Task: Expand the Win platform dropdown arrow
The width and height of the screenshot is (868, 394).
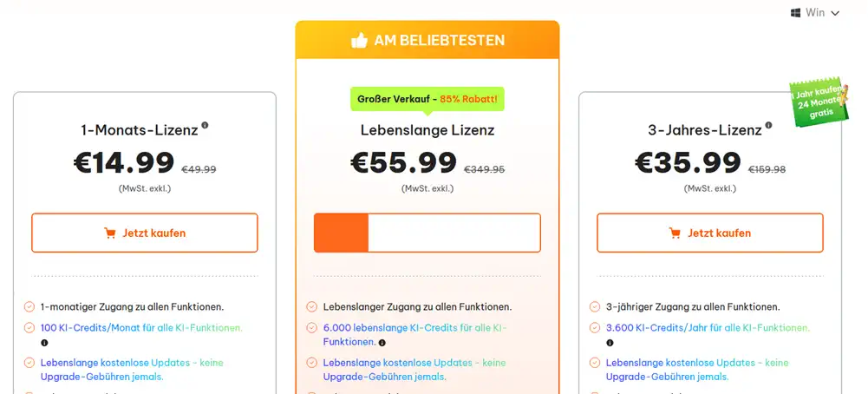Action: [x=835, y=13]
